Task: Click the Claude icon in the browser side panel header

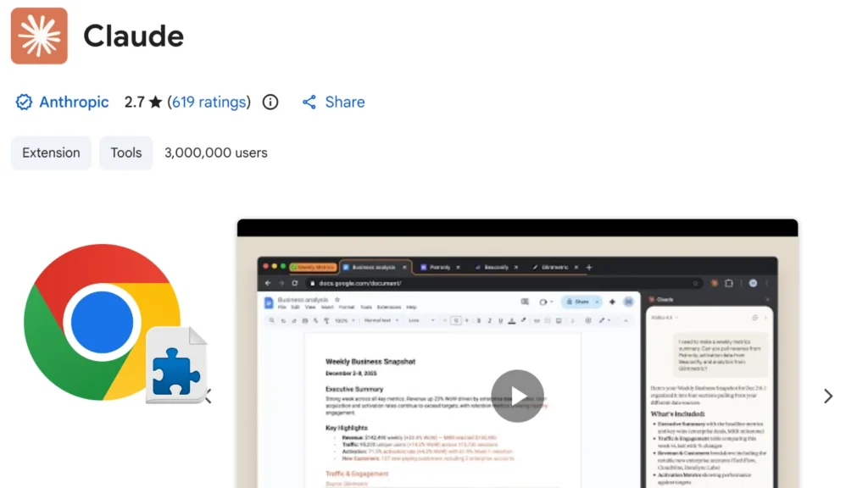Action: [651, 299]
